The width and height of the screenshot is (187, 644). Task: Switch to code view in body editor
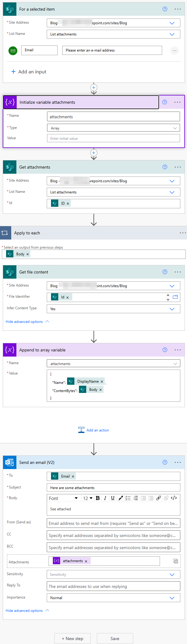[174, 498]
